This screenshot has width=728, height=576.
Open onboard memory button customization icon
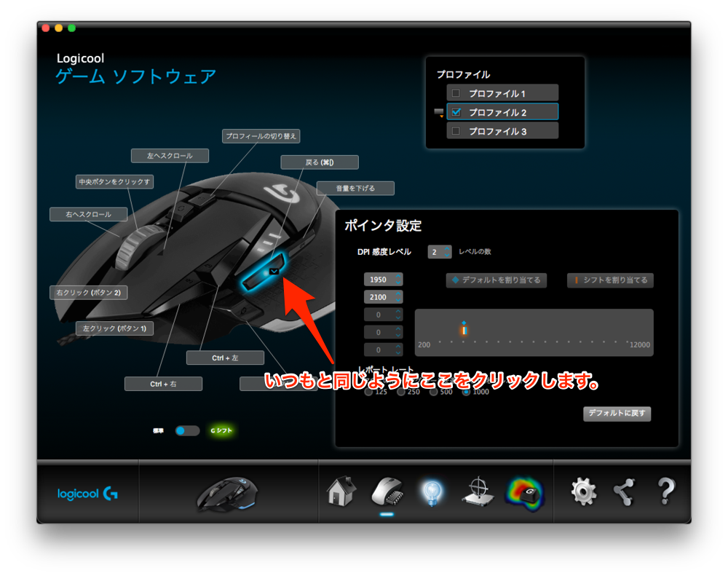[387, 492]
